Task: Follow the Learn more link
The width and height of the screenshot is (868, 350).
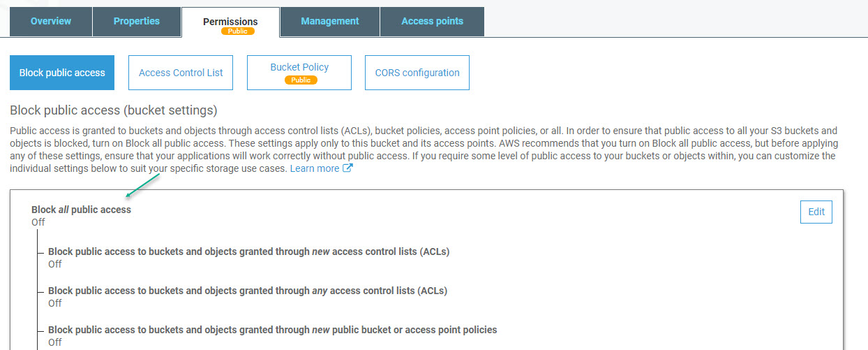Action: tap(315, 168)
